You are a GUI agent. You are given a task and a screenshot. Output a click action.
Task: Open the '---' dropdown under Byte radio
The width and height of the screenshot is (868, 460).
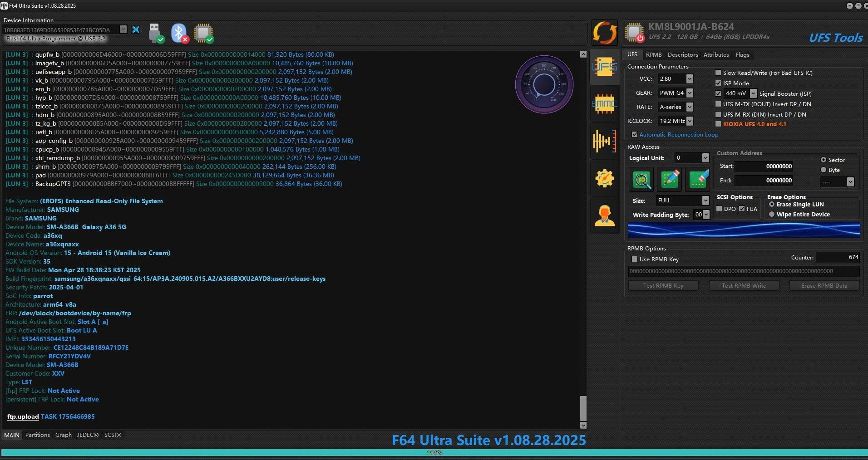(x=850, y=181)
